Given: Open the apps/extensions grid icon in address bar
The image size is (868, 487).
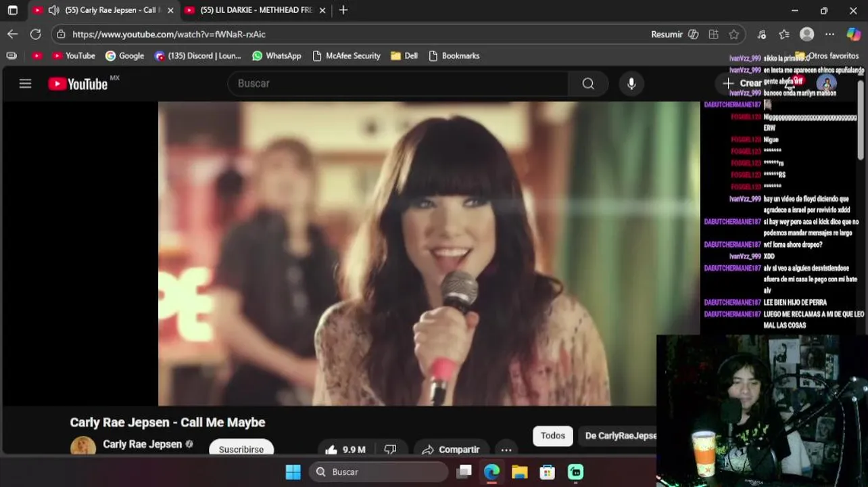Looking at the screenshot, I should pyautogui.click(x=713, y=34).
